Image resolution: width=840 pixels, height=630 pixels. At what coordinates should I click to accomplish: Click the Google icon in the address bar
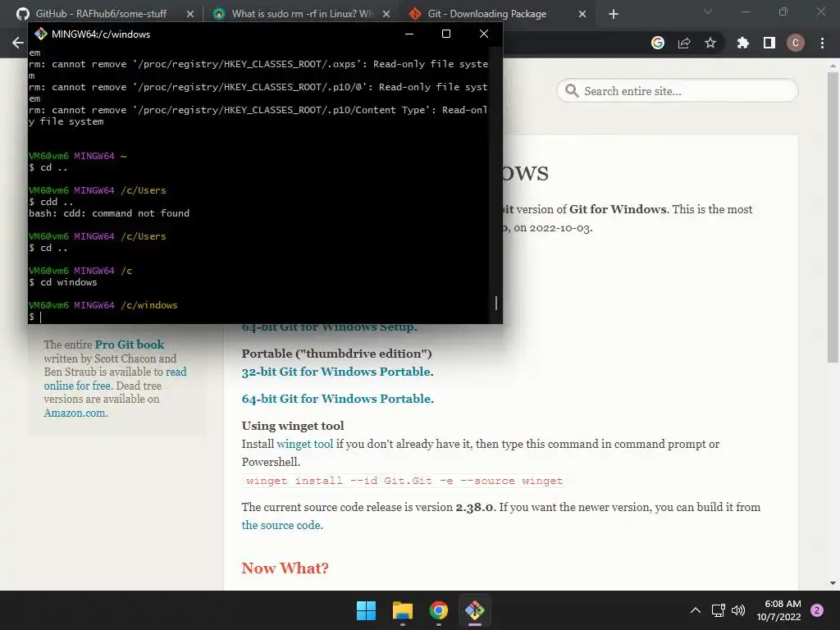pos(658,43)
